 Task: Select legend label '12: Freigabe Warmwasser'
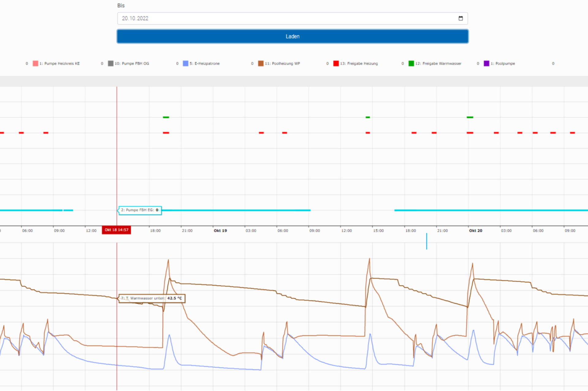pyautogui.click(x=438, y=63)
